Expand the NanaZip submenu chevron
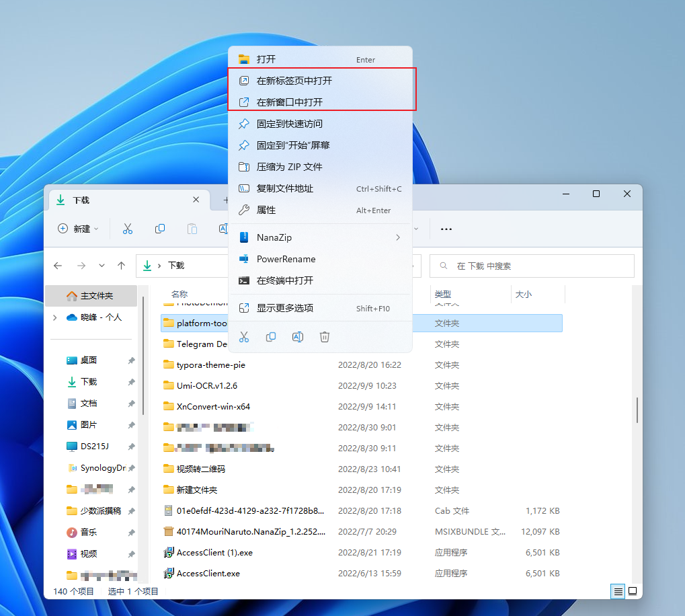 tap(397, 237)
